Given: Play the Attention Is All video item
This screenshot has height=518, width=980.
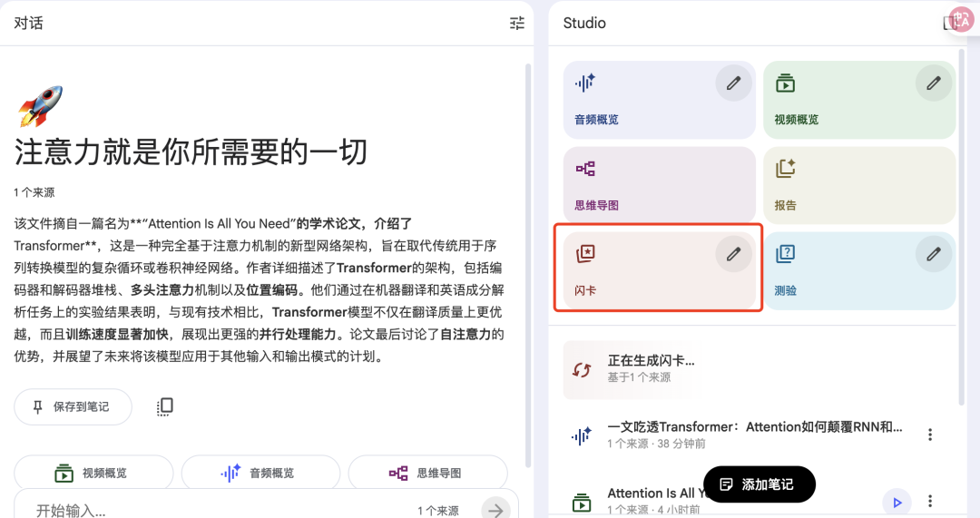Looking at the screenshot, I should 897,502.
